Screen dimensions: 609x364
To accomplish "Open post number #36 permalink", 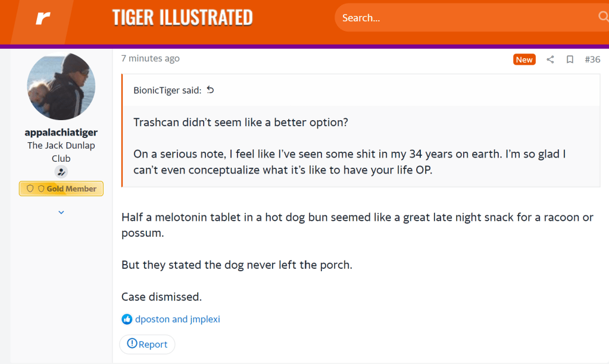I will [592, 59].
